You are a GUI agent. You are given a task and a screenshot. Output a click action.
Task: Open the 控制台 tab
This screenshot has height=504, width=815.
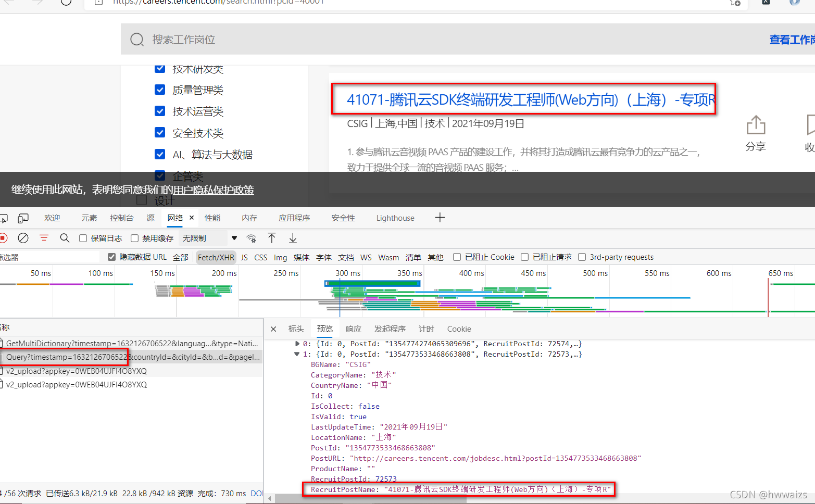click(x=122, y=218)
